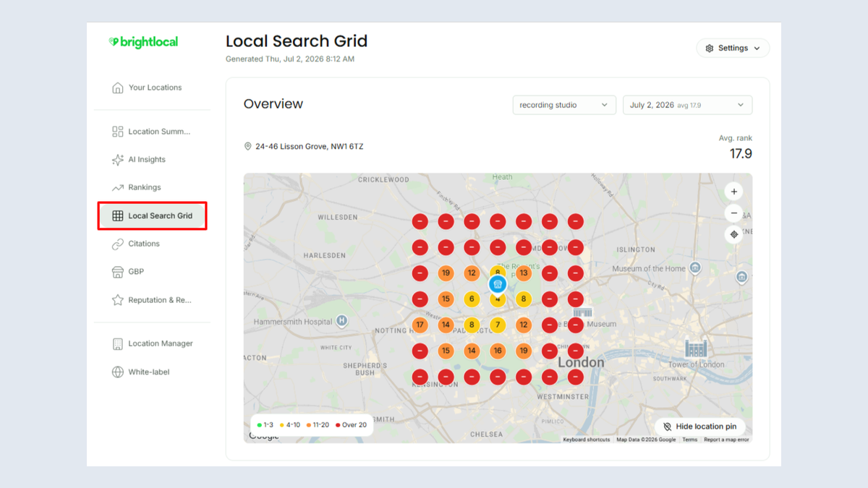Open Location Manager
Screen dimensions: 868x488
152,343
